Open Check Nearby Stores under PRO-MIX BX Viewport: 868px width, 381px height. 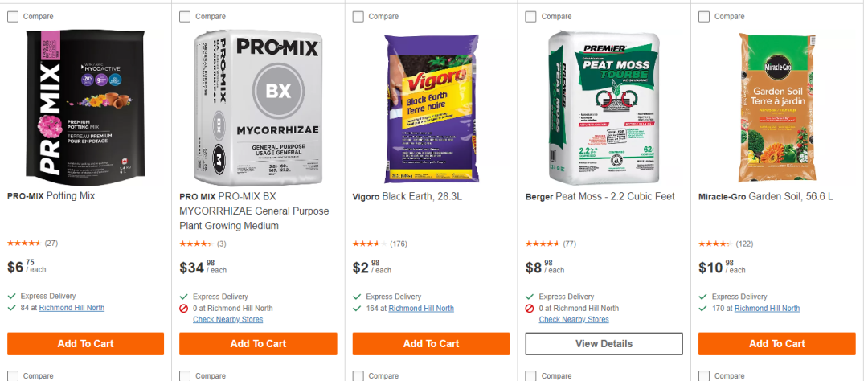tap(227, 320)
